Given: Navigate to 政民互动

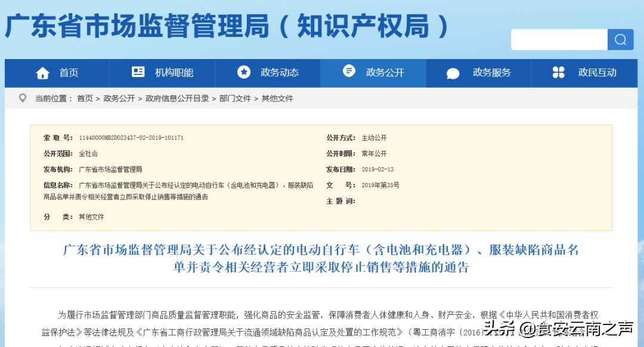Looking at the screenshot, I should [596, 72].
